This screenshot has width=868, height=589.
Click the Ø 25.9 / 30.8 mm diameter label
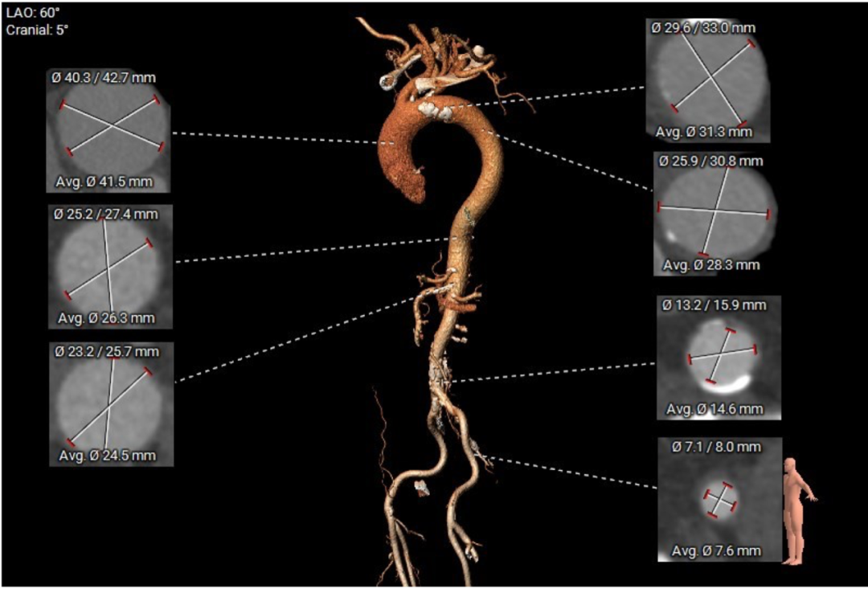pyautogui.click(x=710, y=161)
